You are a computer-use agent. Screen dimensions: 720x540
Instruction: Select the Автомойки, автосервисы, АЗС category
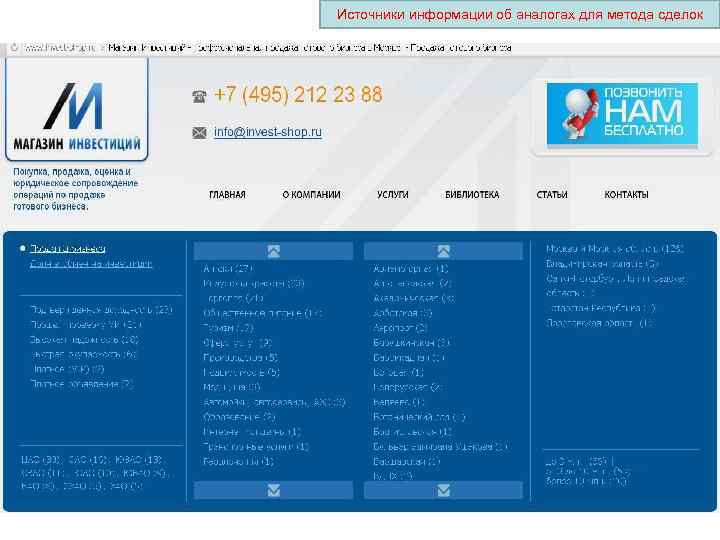[274, 402]
